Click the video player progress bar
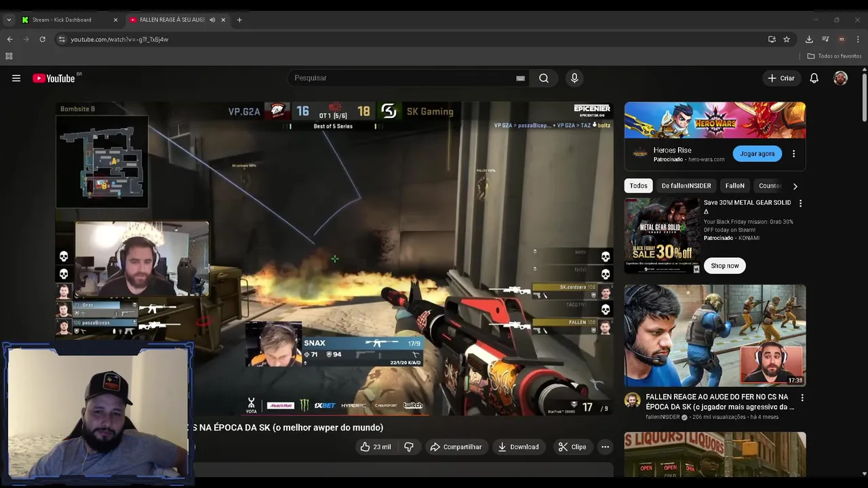 [x=335, y=415]
